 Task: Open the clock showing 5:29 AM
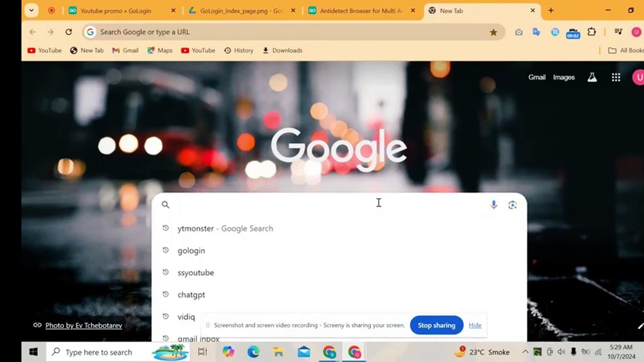pyautogui.click(x=621, y=352)
